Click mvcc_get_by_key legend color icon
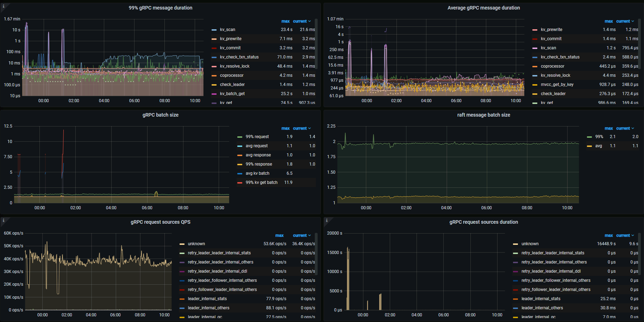The width and height of the screenshot is (644, 322). pos(535,85)
